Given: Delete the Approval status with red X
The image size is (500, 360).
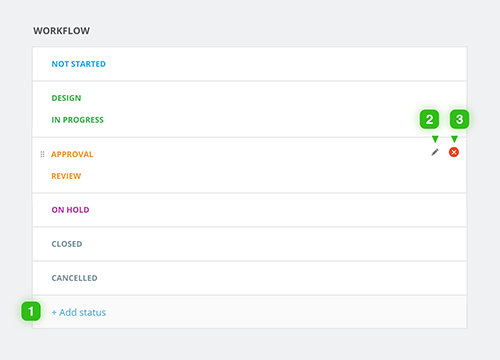Looking at the screenshot, I should click(x=454, y=152).
